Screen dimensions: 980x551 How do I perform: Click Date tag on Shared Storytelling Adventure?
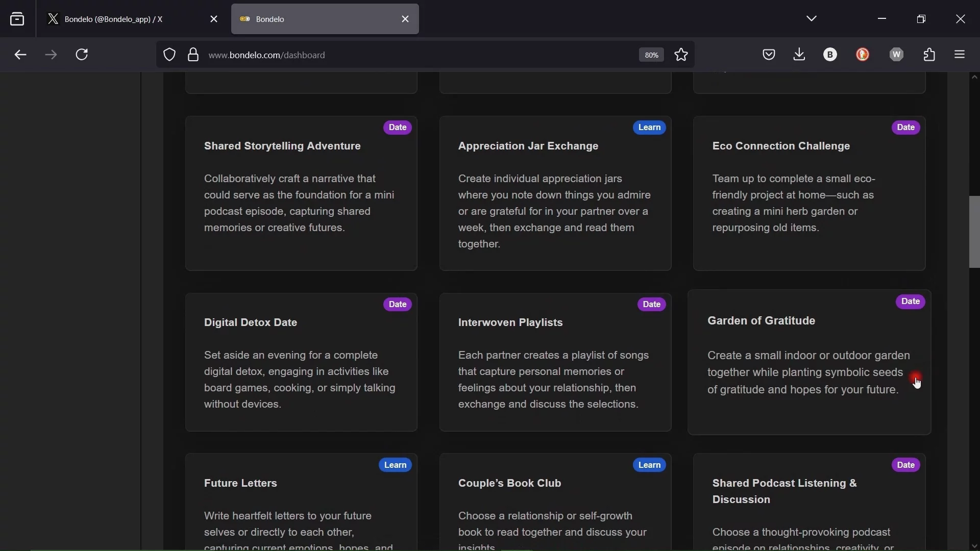(x=398, y=128)
